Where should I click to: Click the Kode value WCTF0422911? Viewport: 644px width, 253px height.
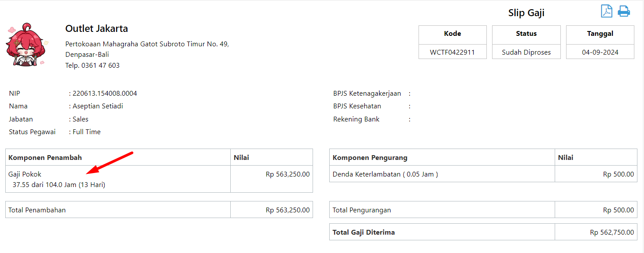coord(452,52)
